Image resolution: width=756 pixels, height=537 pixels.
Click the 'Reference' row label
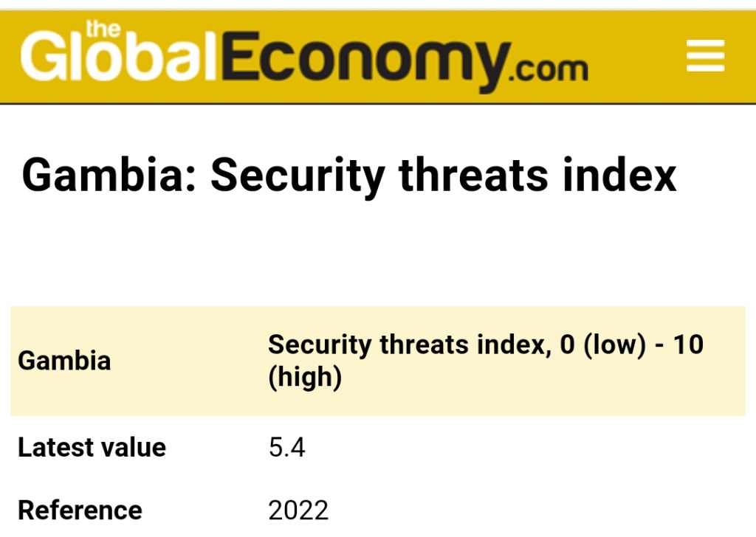(80, 510)
